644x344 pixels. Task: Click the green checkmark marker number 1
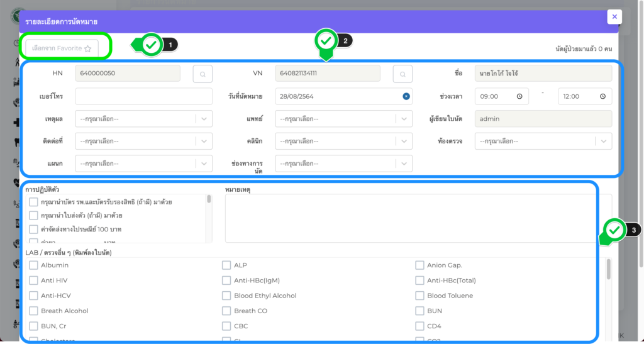tap(151, 45)
